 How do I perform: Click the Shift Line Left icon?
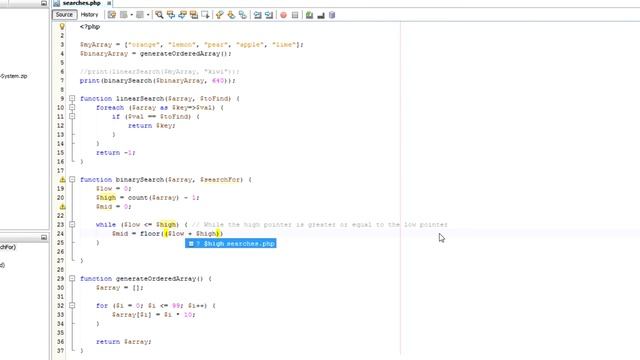(257, 15)
